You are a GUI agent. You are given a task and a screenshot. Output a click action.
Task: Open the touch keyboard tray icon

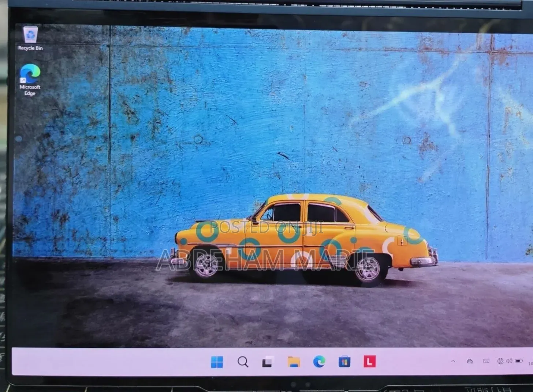click(x=486, y=361)
